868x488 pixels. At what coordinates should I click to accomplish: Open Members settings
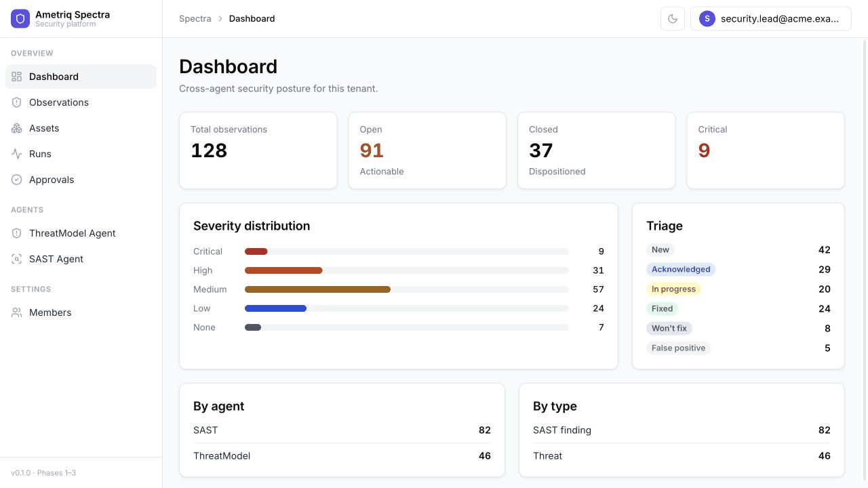(81, 312)
